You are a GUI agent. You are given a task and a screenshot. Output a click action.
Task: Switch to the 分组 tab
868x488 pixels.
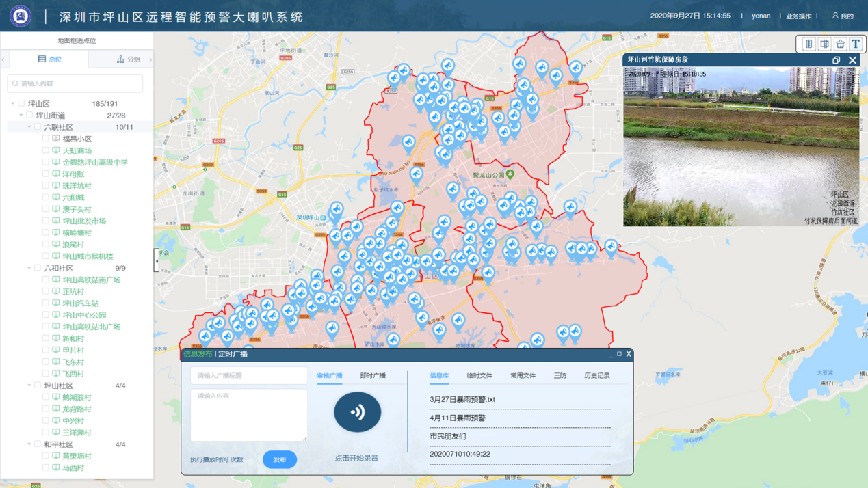click(127, 59)
